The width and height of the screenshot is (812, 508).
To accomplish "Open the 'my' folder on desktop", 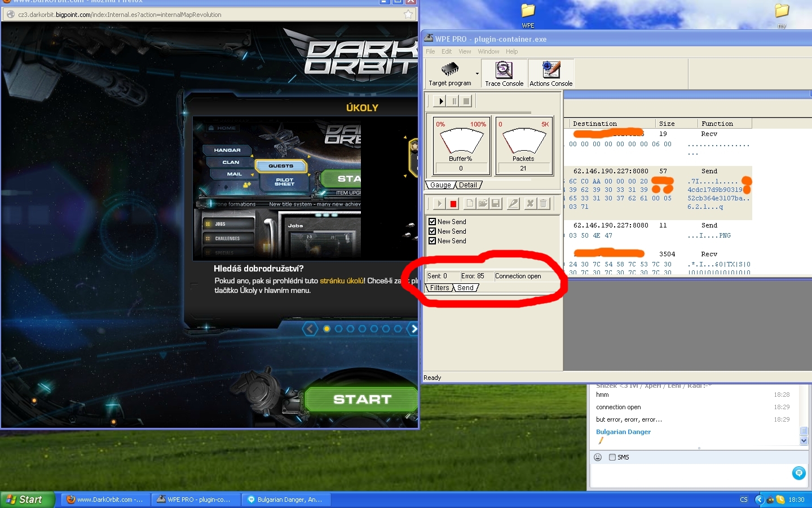I will coord(782,15).
